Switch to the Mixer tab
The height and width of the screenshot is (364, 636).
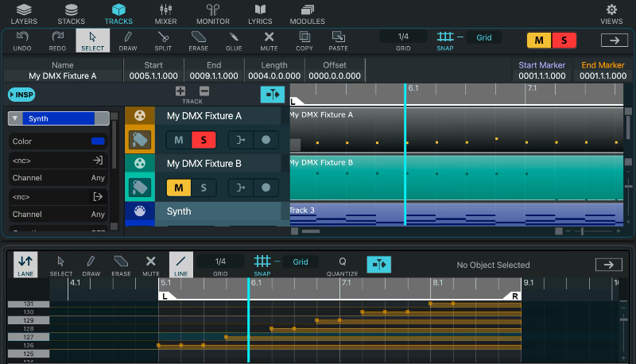coord(166,14)
